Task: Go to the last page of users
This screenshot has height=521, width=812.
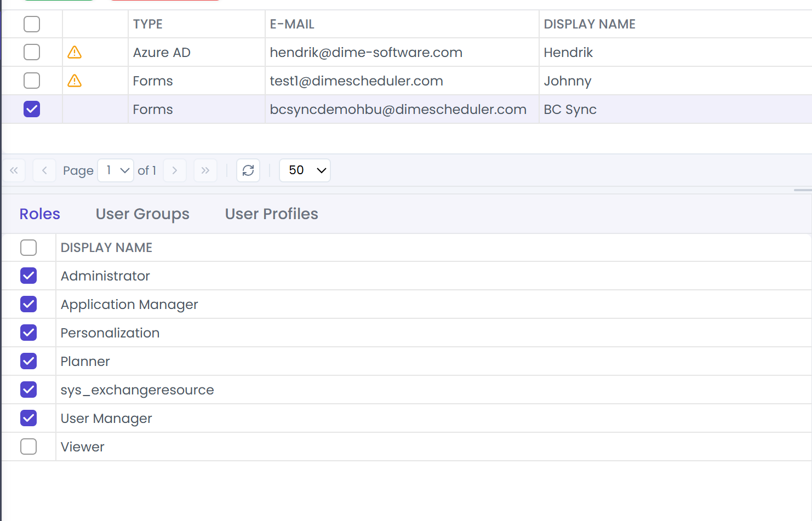Action: tap(205, 170)
